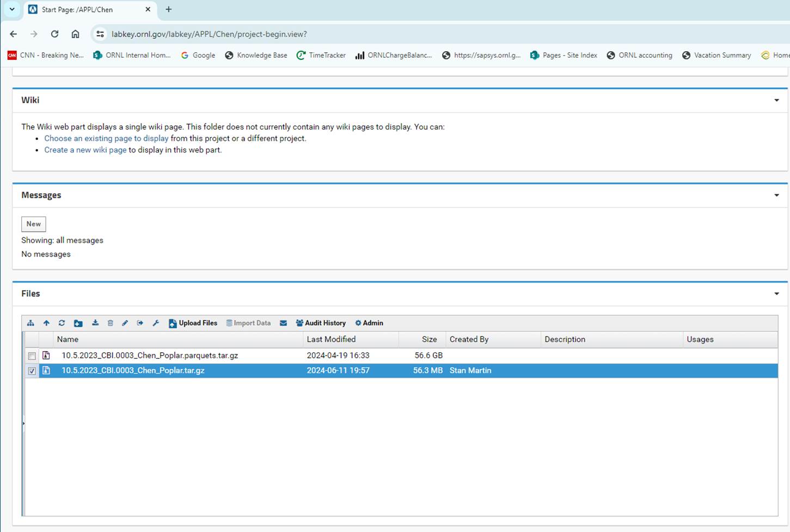
Task: Rename the selected file with pencil icon
Action: [x=125, y=323]
